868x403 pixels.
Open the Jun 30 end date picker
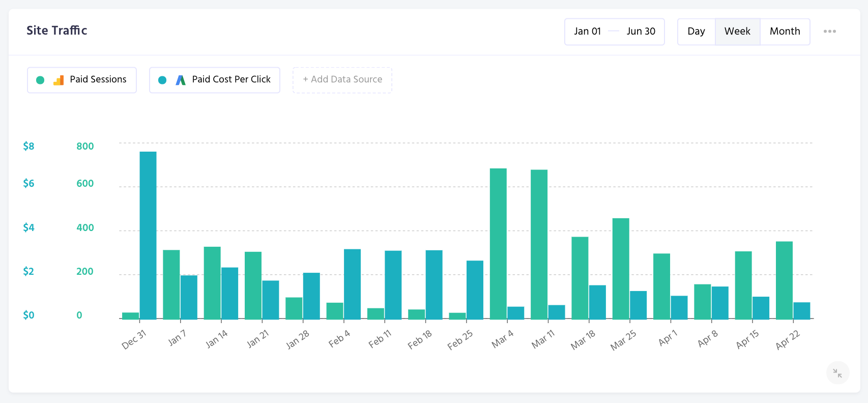pyautogui.click(x=641, y=32)
